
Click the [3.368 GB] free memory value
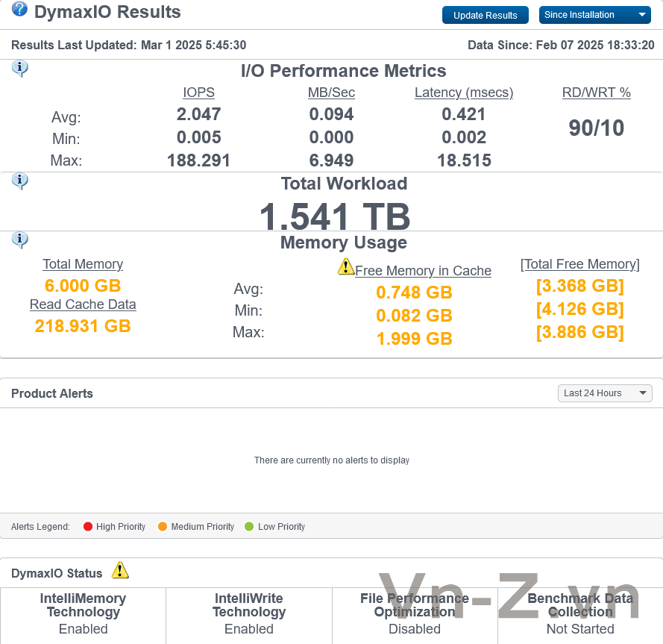point(580,286)
